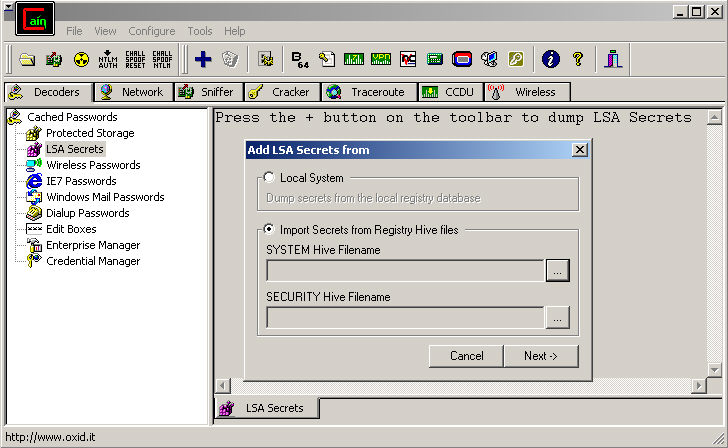
Task: Browse for the SYSTEM hive file
Action: pyautogui.click(x=558, y=271)
